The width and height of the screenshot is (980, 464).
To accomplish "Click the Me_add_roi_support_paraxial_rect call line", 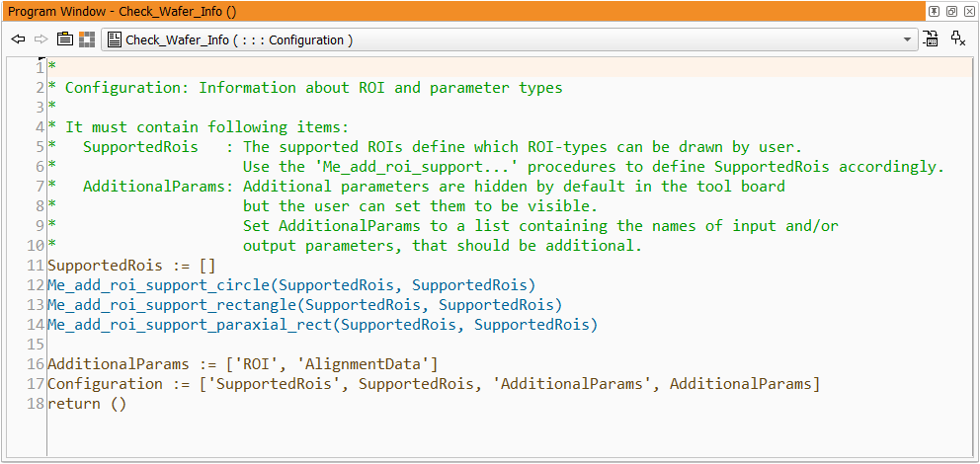I will coord(322,325).
